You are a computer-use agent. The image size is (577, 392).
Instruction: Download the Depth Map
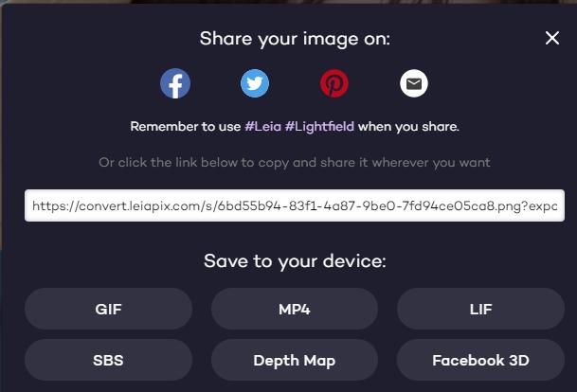click(295, 360)
